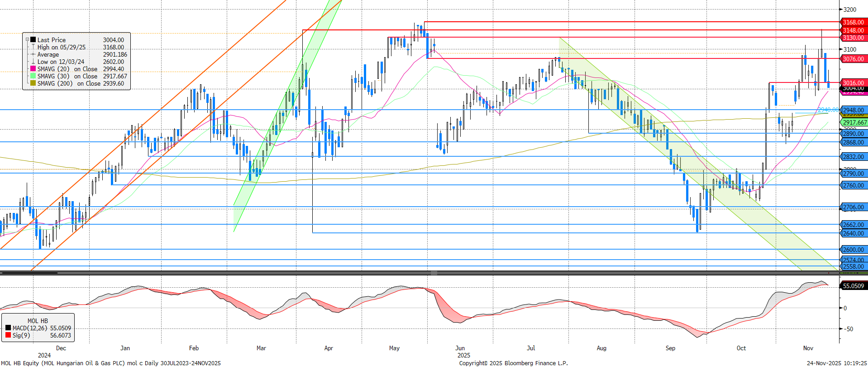Click the olive SMAVG (200) legend swatch
The image size is (868, 367).
pyautogui.click(x=33, y=83)
